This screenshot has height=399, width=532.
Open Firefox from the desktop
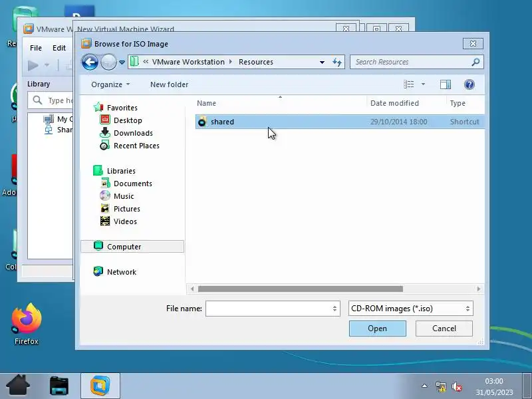[x=27, y=324]
